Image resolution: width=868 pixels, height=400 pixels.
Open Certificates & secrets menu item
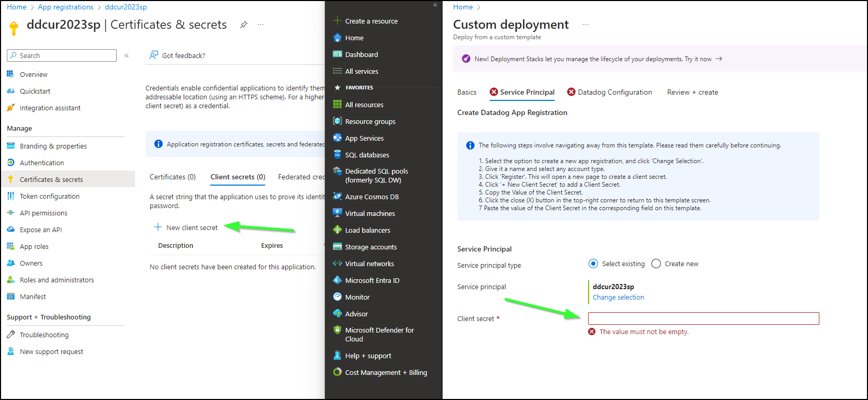tap(67, 179)
